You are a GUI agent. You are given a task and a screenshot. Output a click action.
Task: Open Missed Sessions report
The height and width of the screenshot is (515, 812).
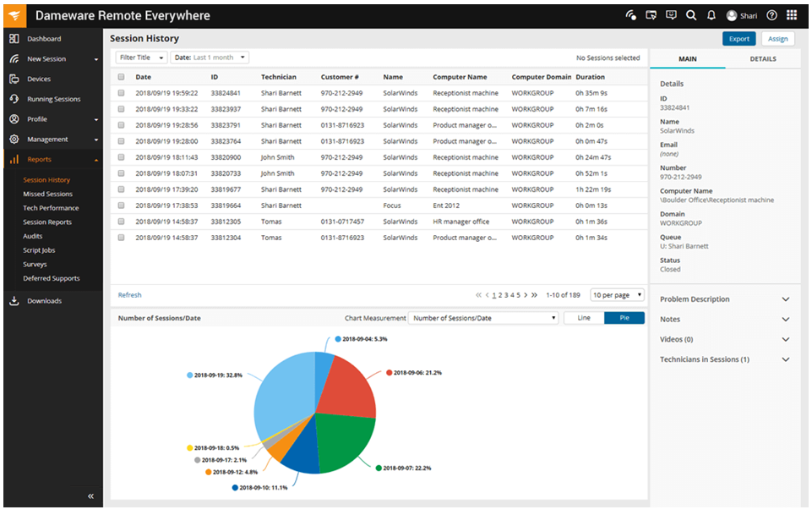coord(47,194)
